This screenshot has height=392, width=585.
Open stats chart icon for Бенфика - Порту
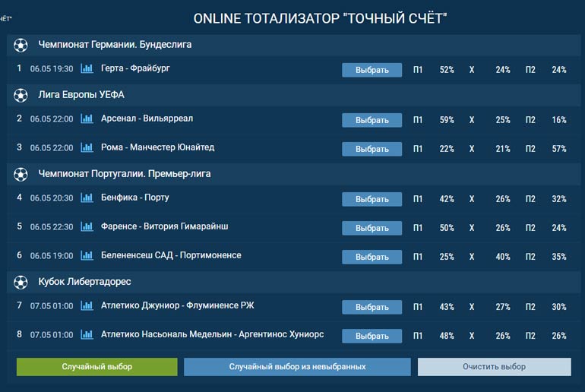pos(87,198)
